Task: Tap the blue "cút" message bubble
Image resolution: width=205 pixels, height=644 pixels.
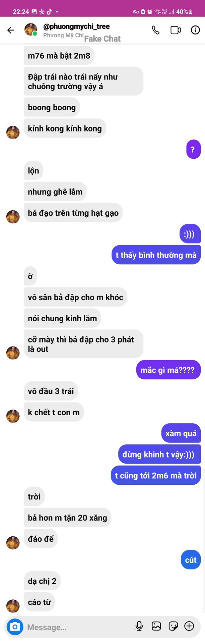Action: click(x=191, y=560)
